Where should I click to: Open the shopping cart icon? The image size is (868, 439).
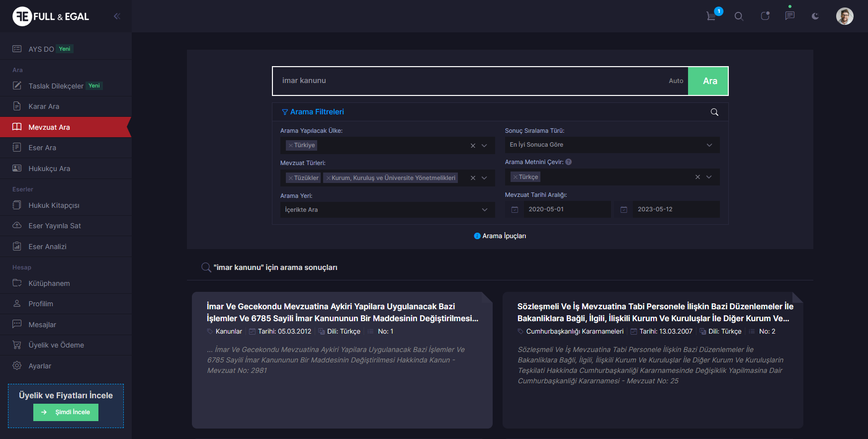point(711,16)
